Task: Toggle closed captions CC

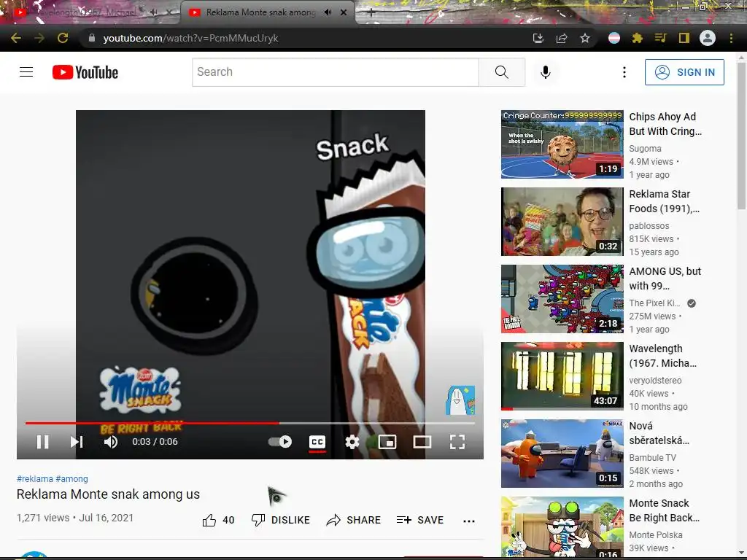Action: click(x=317, y=442)
